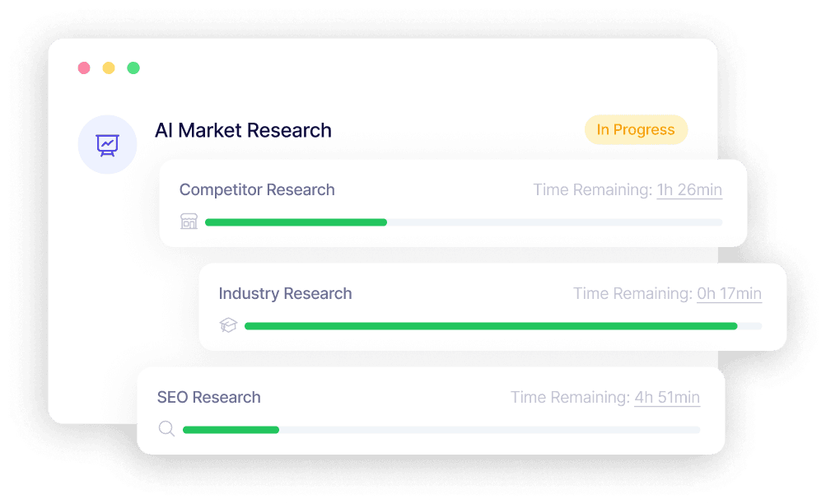Click the Competitor Research progress bar
This screenshot has width=826, height=504.
(464, 222)
